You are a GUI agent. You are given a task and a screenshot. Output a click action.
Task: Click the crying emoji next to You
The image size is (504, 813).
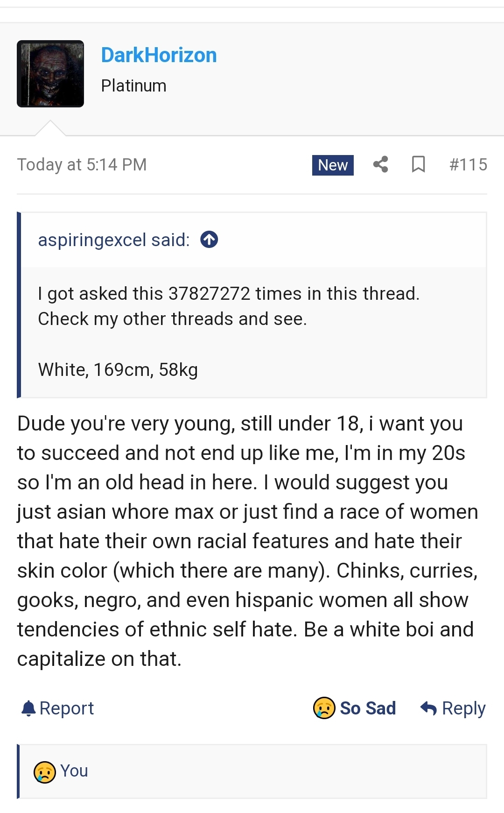click(45, 771)
